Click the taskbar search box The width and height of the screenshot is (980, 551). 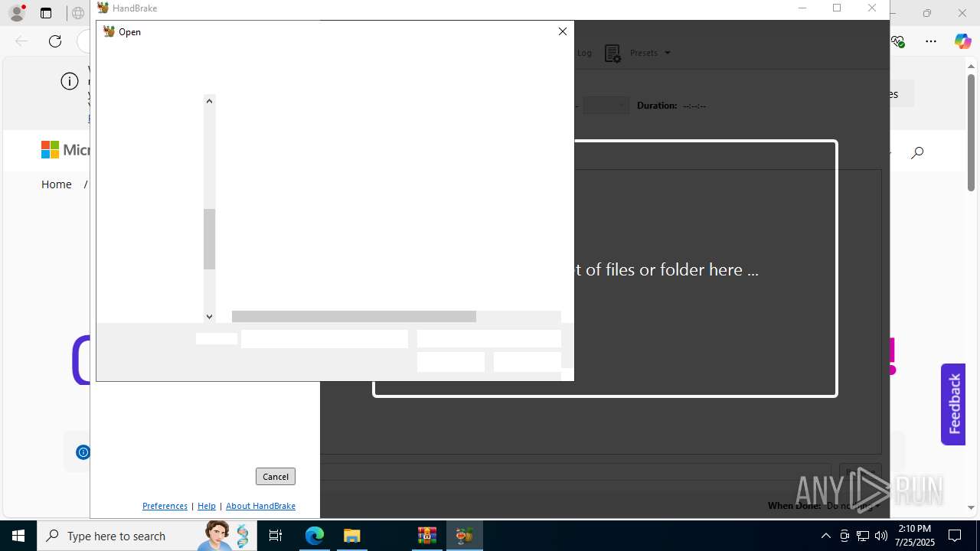pos(145,536)
